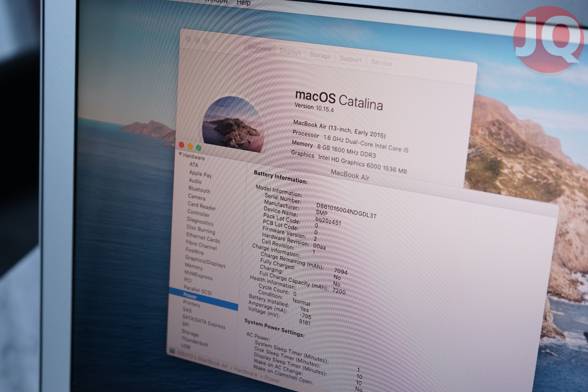View the Diagnostics entry
The height and width of the screenshot is (392, 588).
point(200,221)
